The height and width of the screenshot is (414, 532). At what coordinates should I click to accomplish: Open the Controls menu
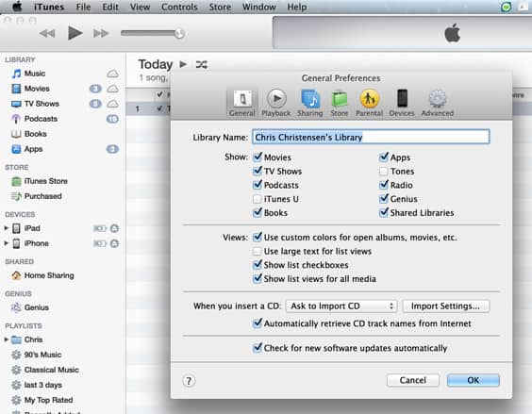pyautogui.click(x=179, y=7)
